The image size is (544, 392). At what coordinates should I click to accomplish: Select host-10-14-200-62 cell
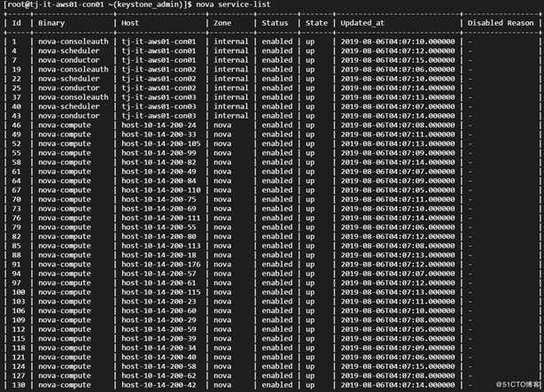click(x=159, y=376)
